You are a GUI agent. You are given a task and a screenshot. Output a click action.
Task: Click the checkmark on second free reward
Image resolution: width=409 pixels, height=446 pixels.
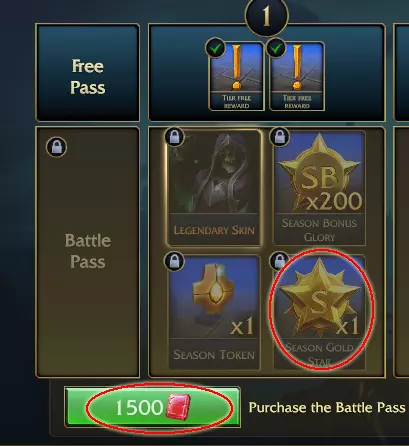[276, 49]
